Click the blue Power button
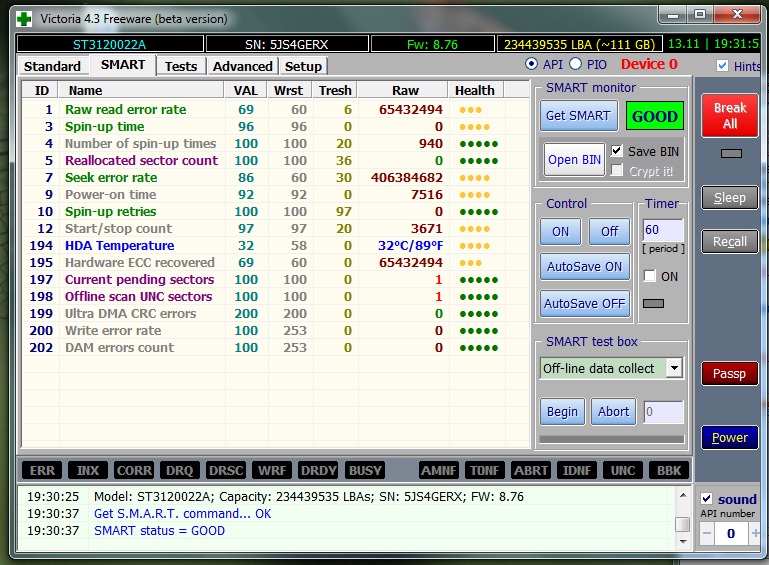769x565 pixels. 730,437
